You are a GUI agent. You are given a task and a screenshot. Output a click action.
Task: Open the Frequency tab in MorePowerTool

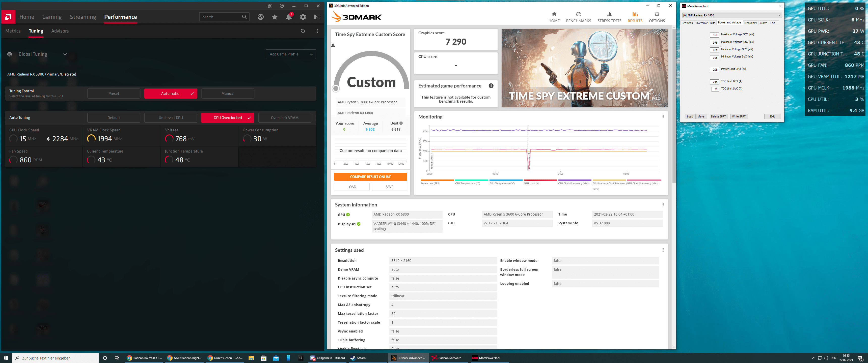(750, 23)
